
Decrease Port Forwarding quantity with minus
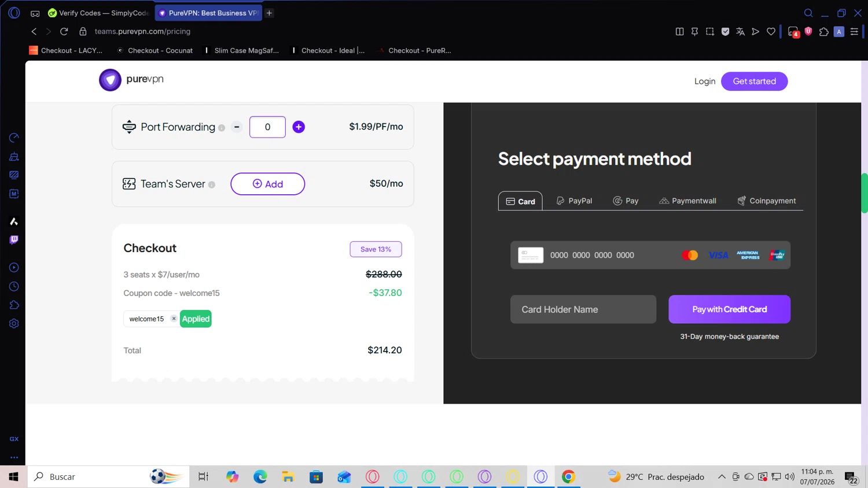(237, 127)
